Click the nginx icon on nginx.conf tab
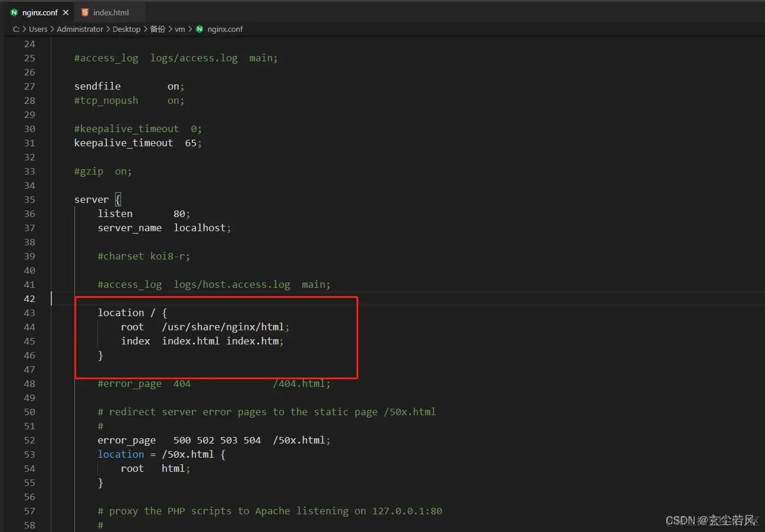This screenshot has height=532, width=765. pyautogui.click(x=14, y=12)
